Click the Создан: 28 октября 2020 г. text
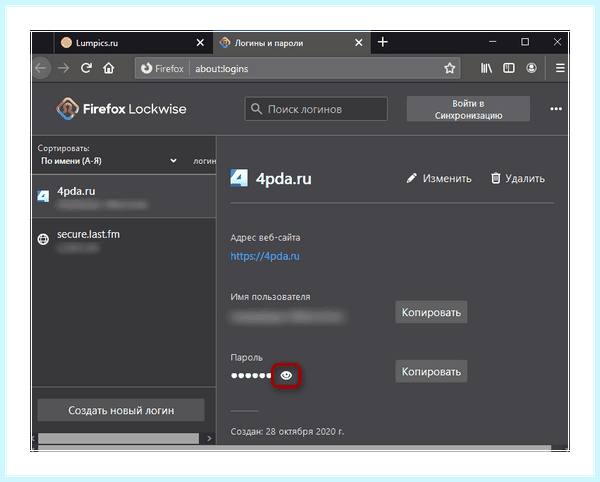This screenshot has width=600, height=482. (287, 432)
